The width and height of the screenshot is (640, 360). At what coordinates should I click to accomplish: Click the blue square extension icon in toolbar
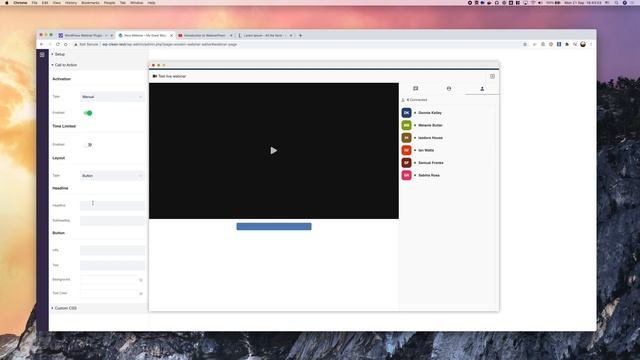point(559,44)
